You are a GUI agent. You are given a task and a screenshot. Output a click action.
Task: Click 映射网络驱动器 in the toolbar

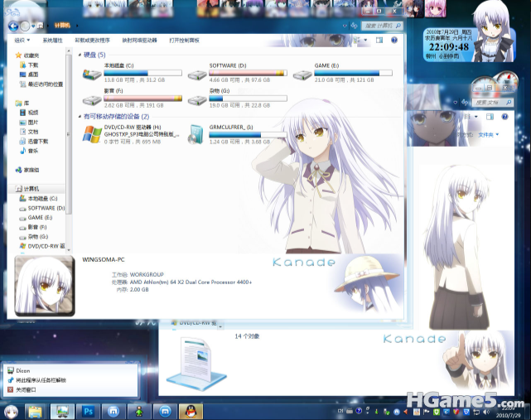pyautogui.click(x=139, y=40)
